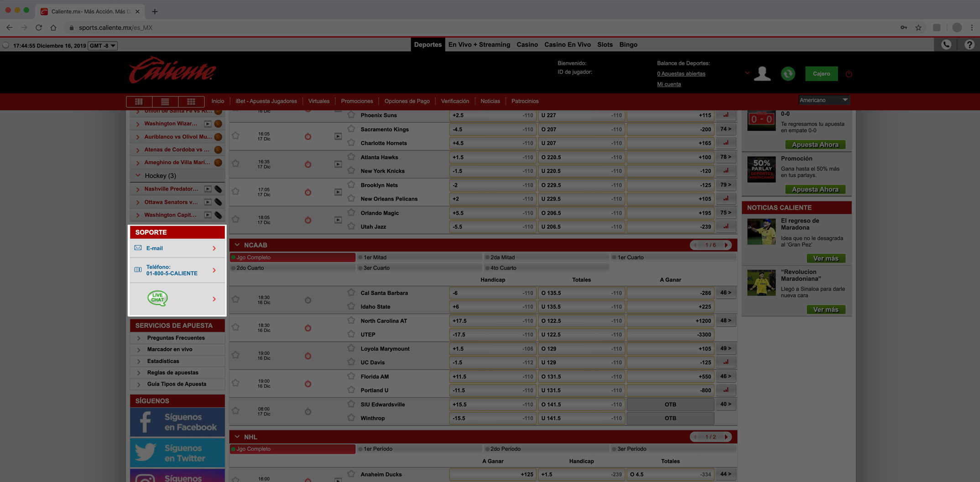Click the user profile avatar icon
The image size is (980, 482).
(x=762, y=73)
